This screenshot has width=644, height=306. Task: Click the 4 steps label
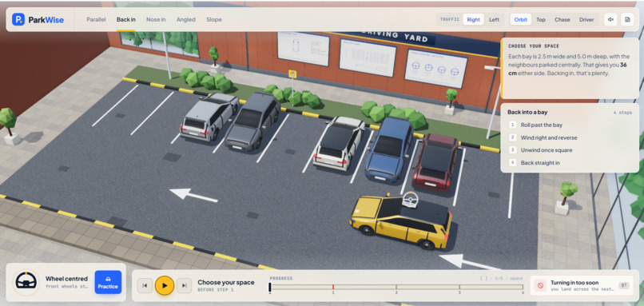click(622, 112)
